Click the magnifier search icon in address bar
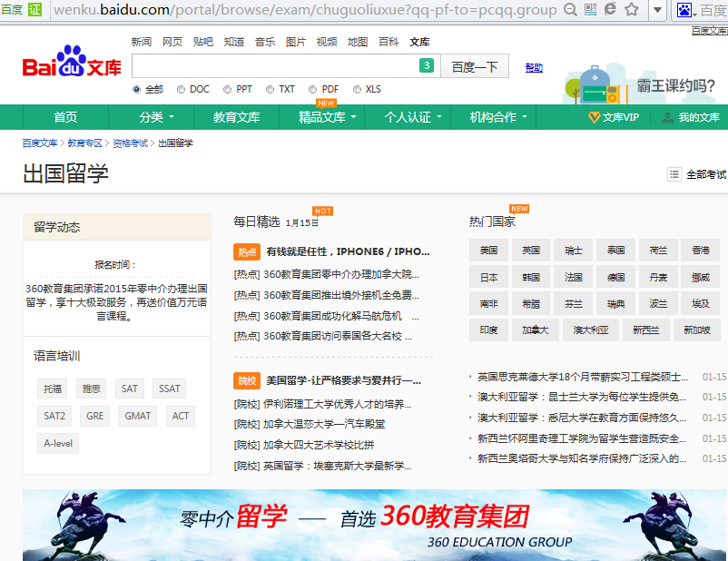This screenshot has width=728, height=561. [x=570, y=9]
